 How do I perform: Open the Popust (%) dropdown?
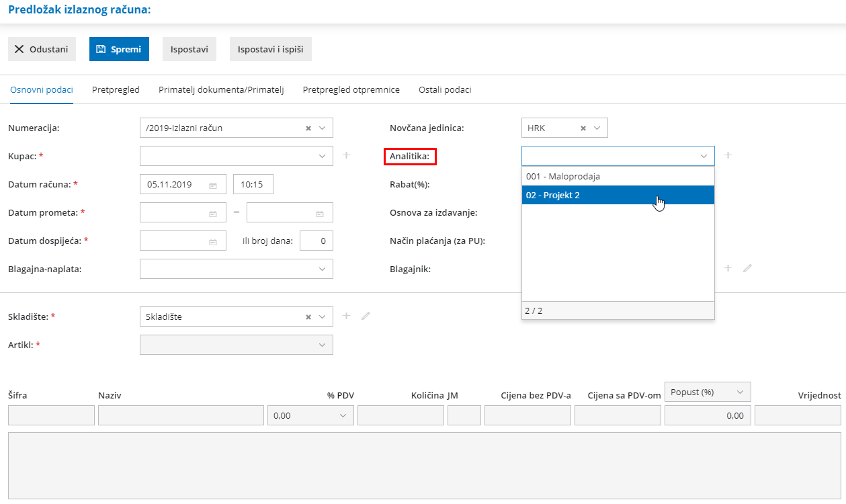pos(708,392)
